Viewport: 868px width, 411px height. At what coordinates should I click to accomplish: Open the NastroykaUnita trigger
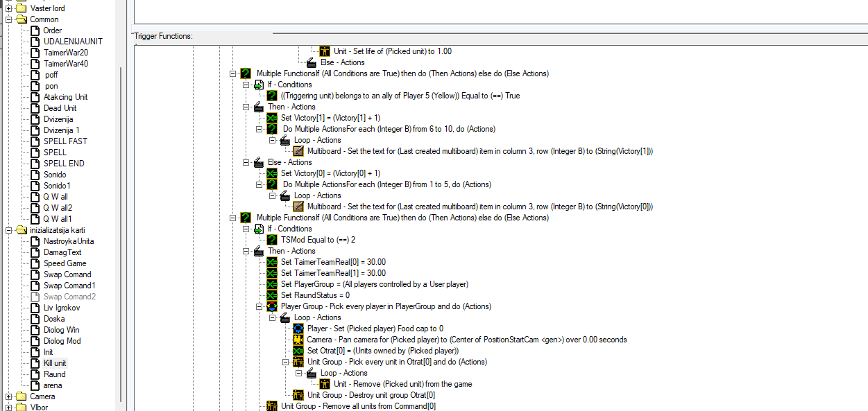pyautogui.click(x=69, y=241)
